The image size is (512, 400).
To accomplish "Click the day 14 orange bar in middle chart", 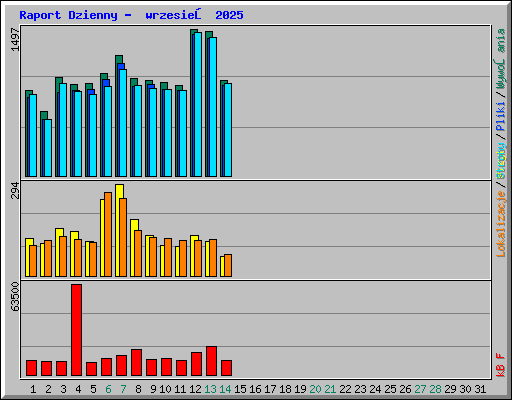I will point(228,265).
